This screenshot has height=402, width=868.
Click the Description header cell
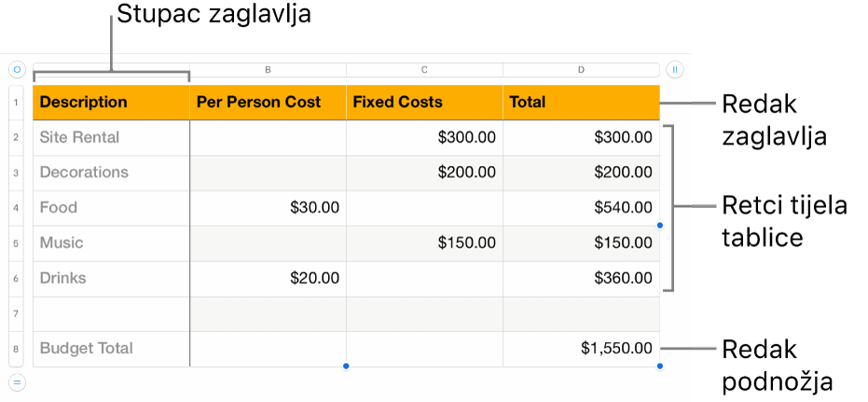[111, 103]
